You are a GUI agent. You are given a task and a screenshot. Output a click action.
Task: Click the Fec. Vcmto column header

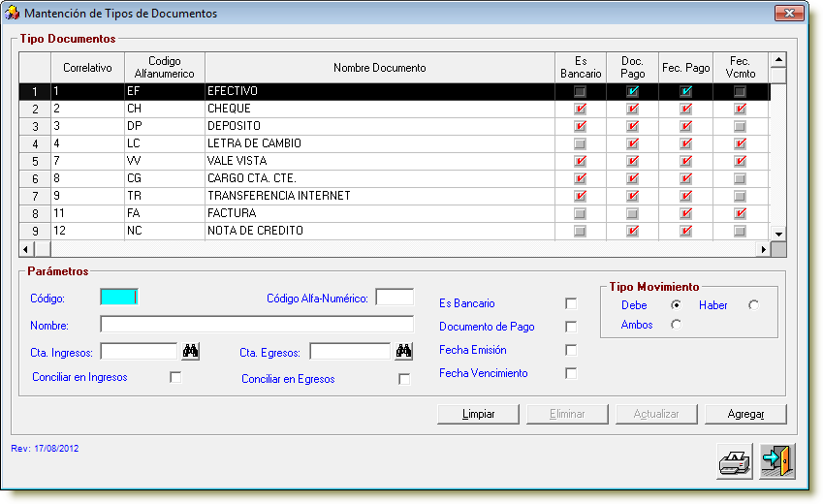coord(741,68)
